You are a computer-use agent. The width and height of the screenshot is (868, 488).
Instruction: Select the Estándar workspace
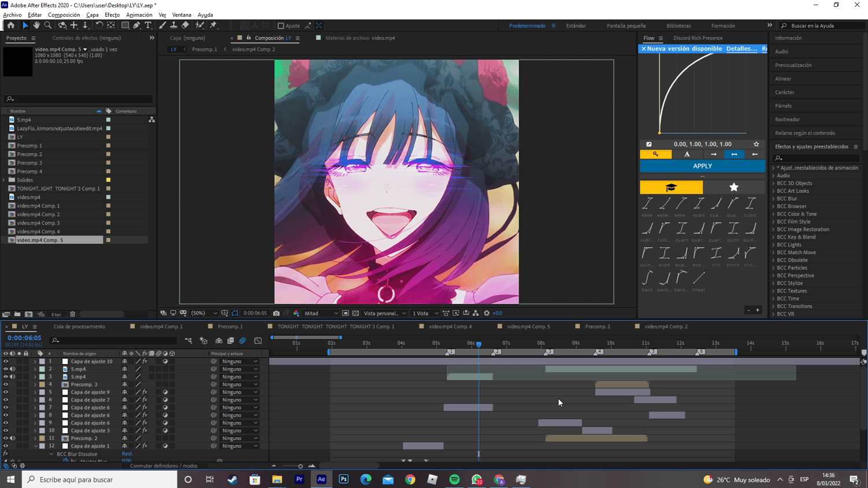(x=576, y=25)
